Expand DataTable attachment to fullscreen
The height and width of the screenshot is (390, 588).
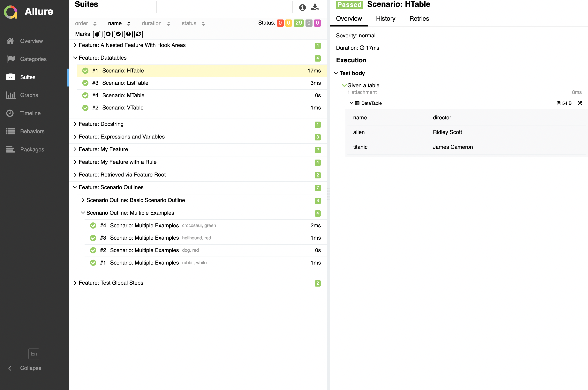[580, 103]
